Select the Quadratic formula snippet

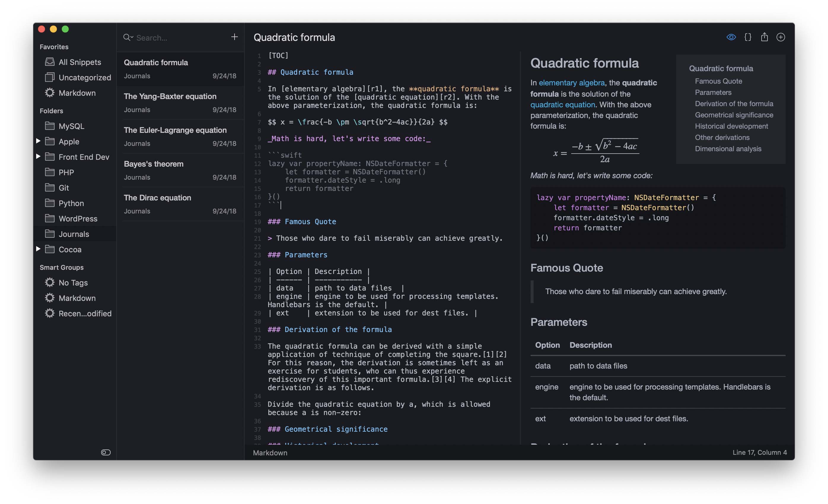180,69
